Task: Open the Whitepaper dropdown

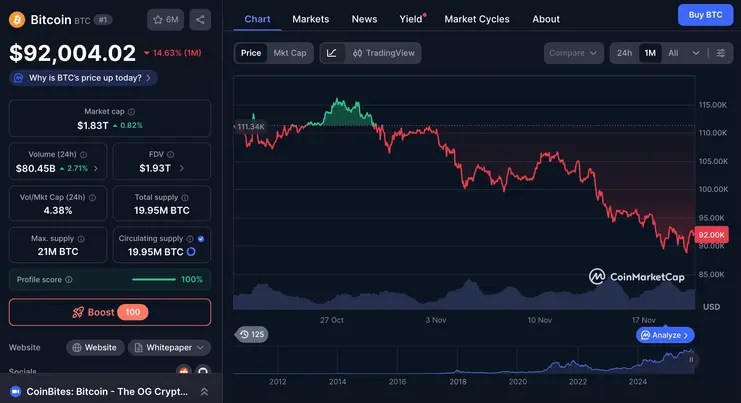Action: [x=169, y=348]
